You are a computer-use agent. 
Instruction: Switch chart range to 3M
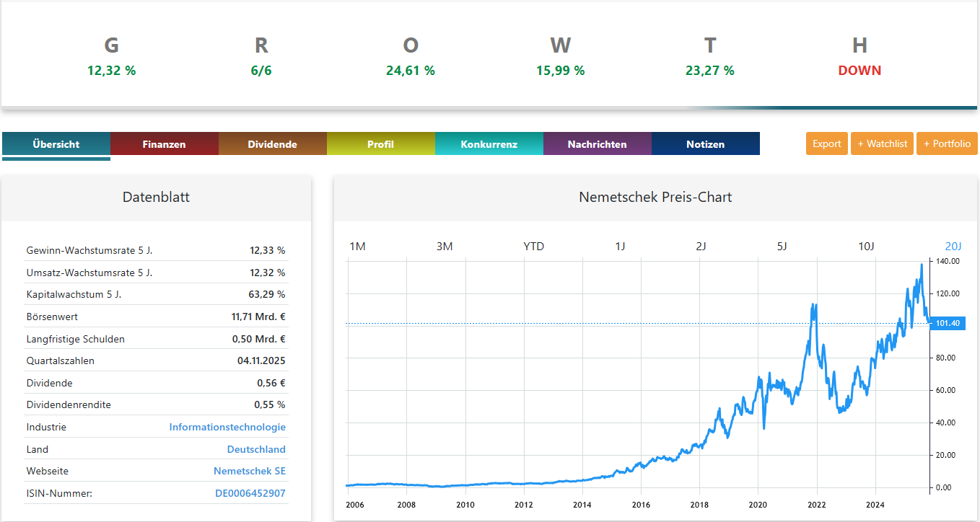[x=445, y=247]
